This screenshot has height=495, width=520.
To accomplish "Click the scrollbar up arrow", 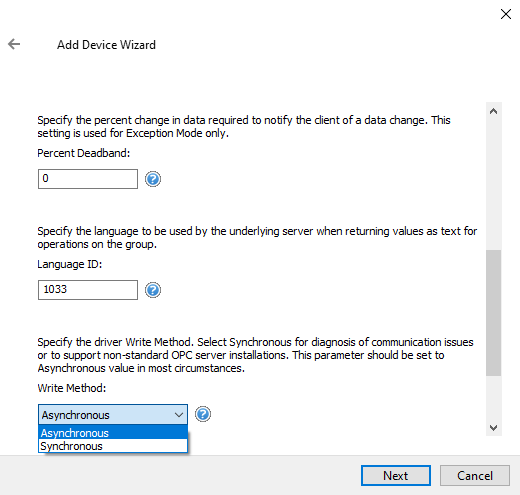I will (x=494, y=111).
